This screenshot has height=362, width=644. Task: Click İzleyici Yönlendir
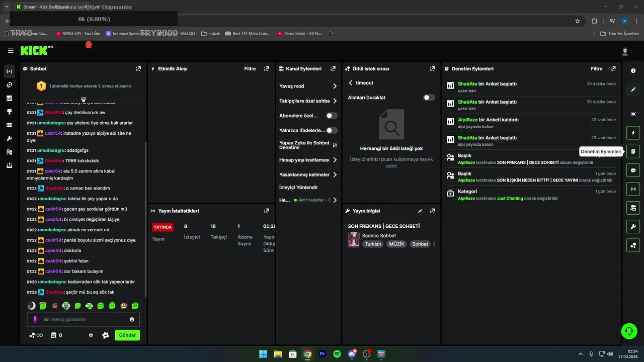coord(299,187)
